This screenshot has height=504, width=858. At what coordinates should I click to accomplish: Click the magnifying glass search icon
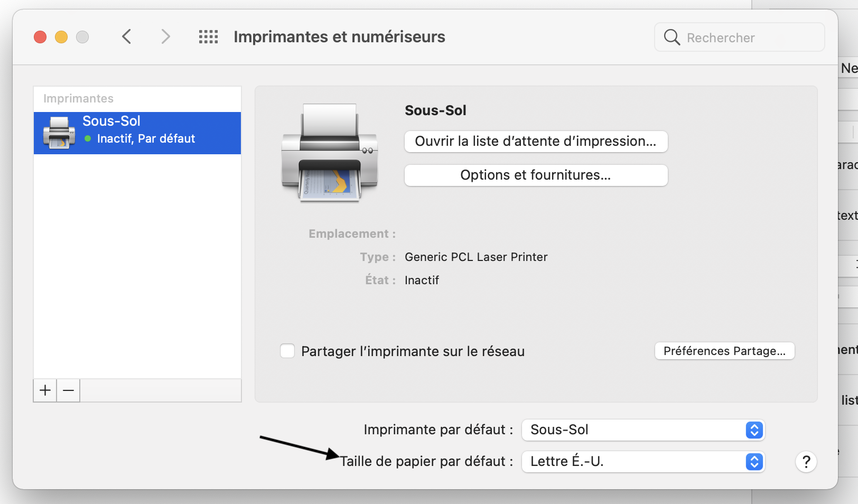[x=672, y=38]
